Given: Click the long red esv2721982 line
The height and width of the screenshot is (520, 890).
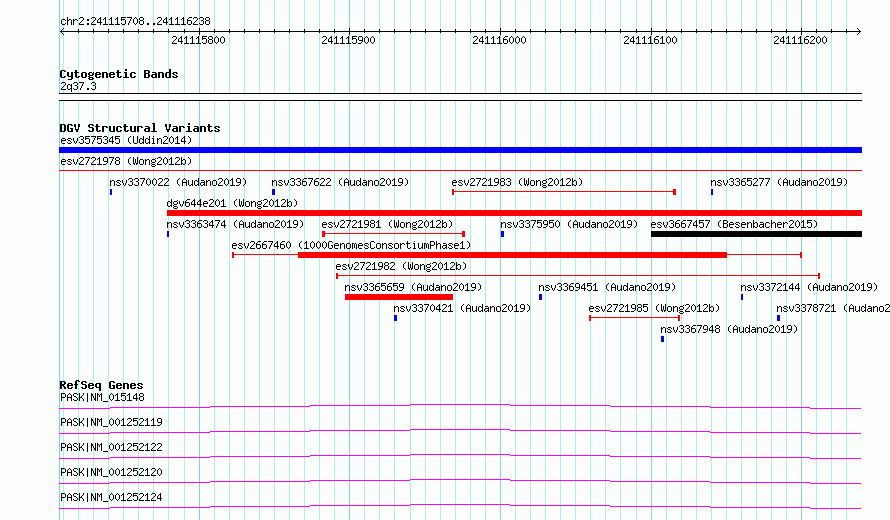Looking at the screenshot, I should point(578,276).
